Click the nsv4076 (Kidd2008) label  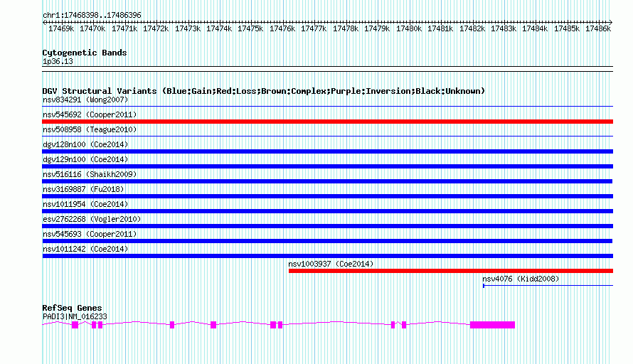pos(521,279)
